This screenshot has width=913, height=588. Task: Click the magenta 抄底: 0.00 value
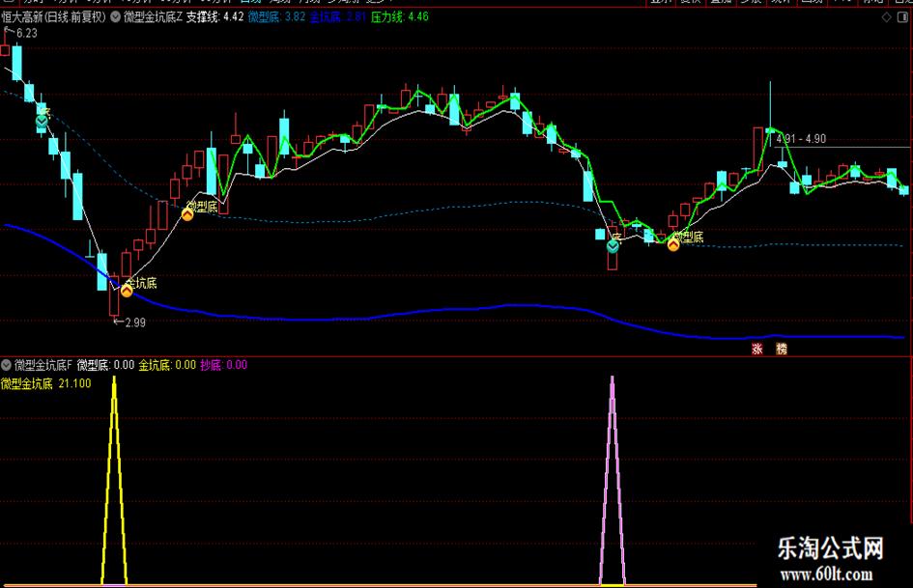click(223, 365)
